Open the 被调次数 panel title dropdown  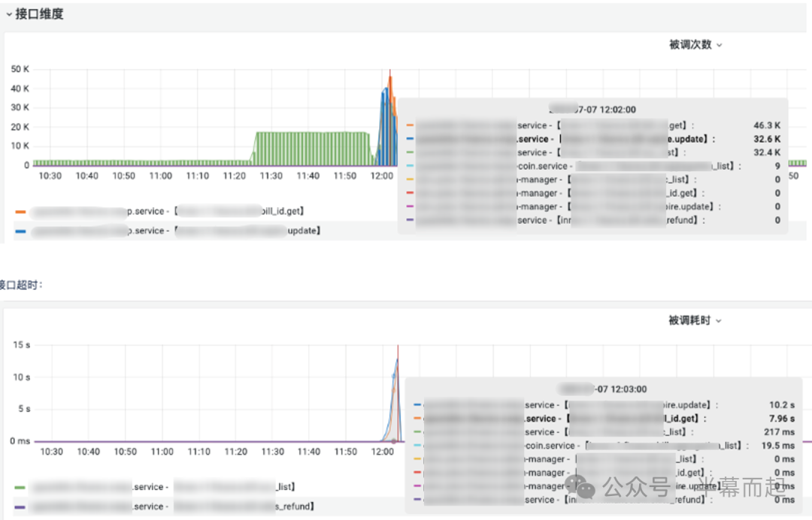point(695,45)
